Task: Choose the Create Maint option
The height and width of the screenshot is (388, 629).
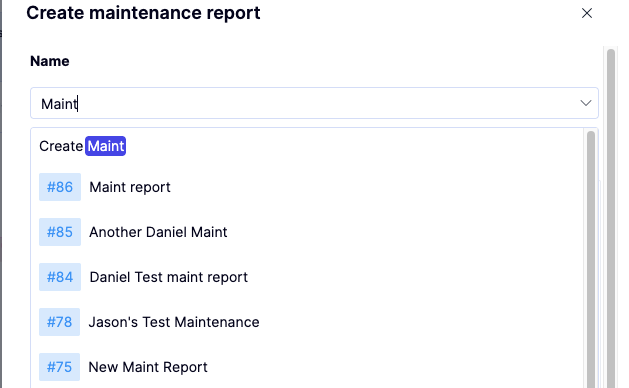Action: coord(307,146)
